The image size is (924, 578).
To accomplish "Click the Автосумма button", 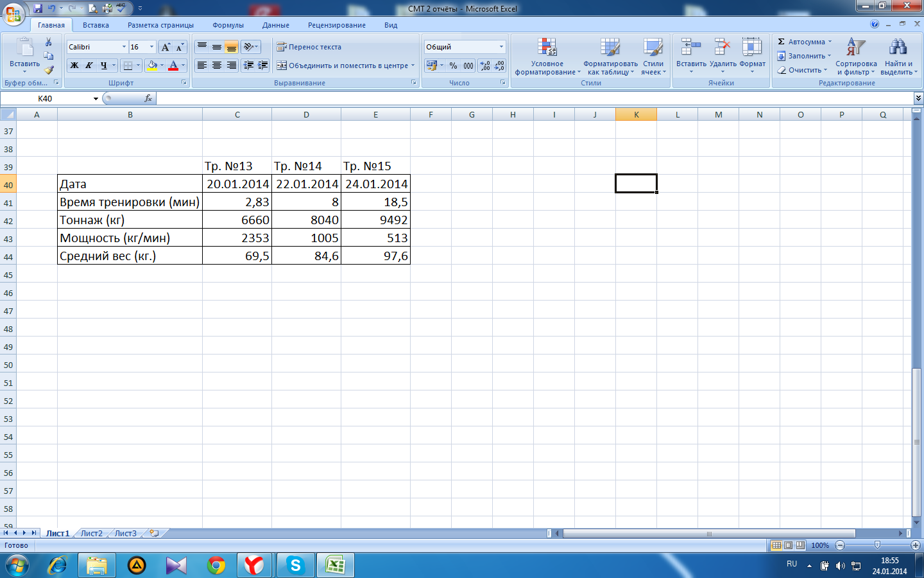I will coord(804,42).
